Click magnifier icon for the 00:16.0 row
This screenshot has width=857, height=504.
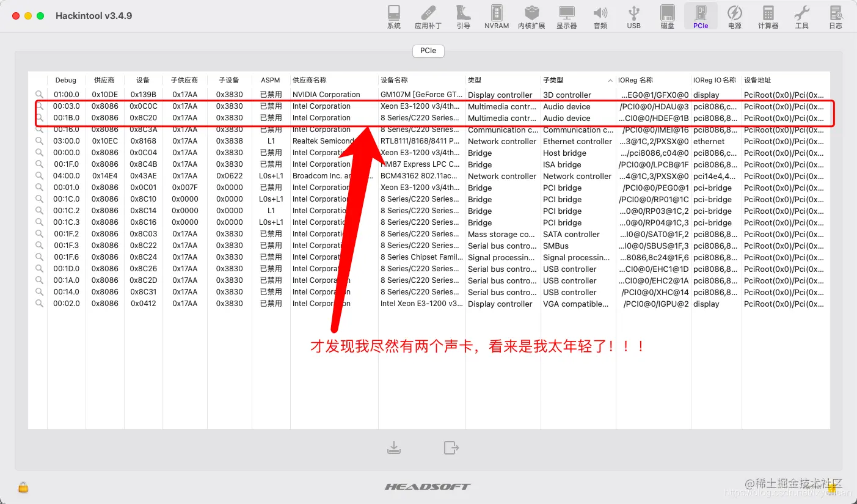(x=40, y=129)
